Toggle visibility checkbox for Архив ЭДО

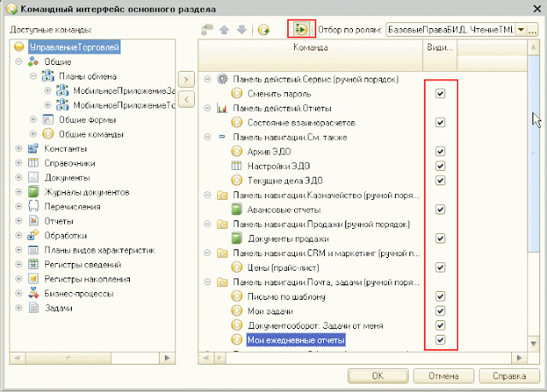(440, 151)
